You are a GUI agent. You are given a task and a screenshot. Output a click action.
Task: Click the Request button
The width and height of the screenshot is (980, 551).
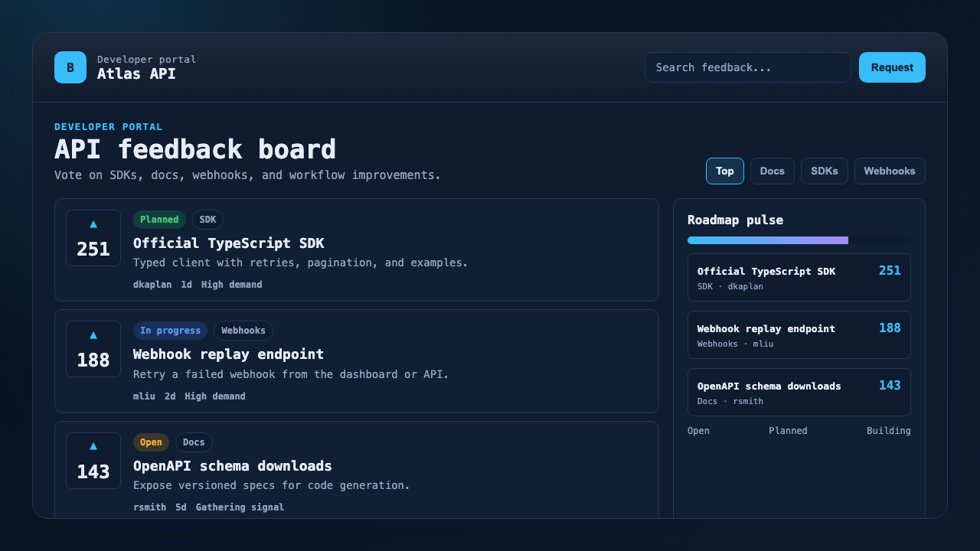click(892, 67)
